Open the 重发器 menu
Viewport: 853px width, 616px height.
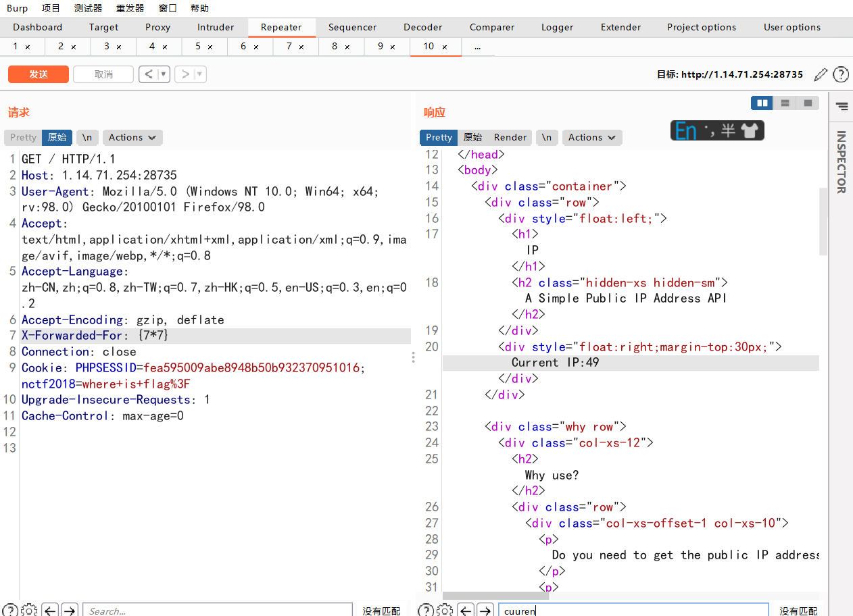(130, 8)
